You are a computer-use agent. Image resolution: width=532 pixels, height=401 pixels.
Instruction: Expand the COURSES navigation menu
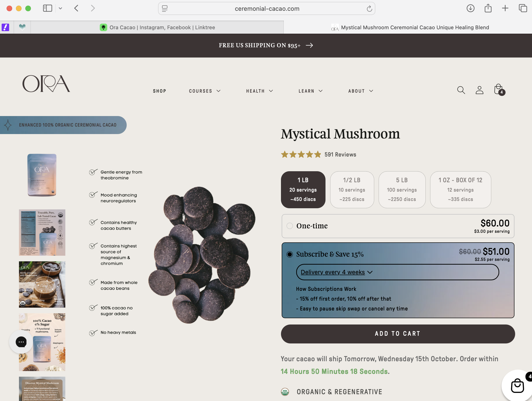click(205, 91)
